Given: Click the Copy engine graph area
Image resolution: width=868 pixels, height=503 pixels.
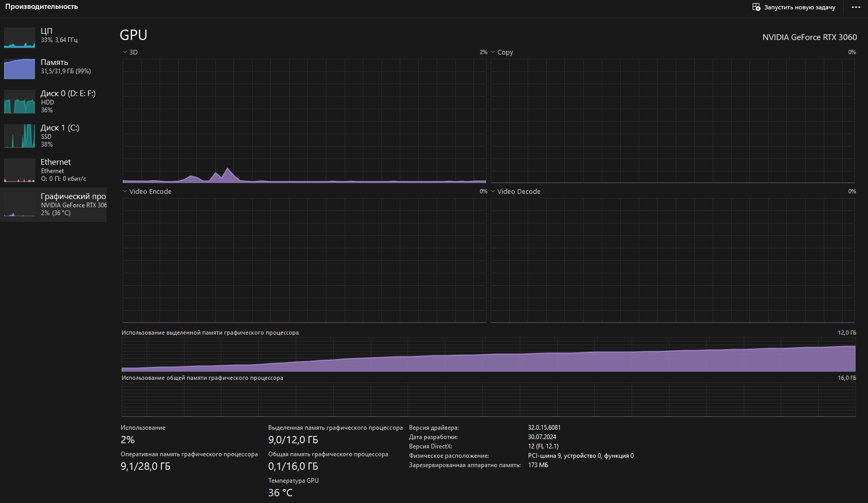Looking at the screenshot, I should 673,121.
